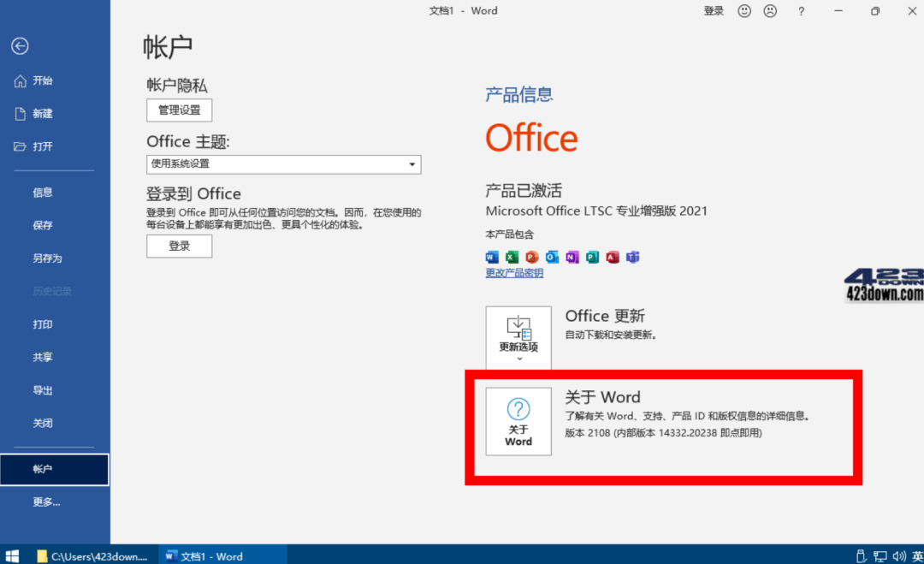924x564 pixels.
Task: Click the 产品信息 heading
Action: (519, 94)
